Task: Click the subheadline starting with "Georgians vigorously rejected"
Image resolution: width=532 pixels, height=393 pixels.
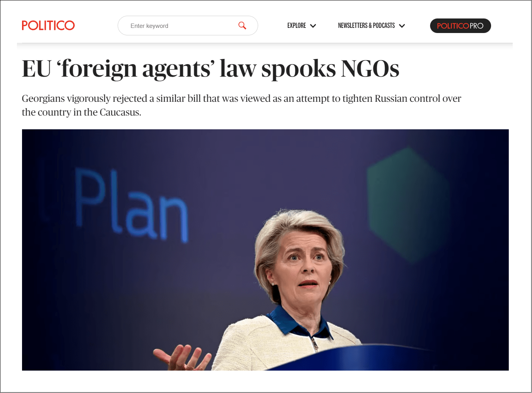Action: 241,105
